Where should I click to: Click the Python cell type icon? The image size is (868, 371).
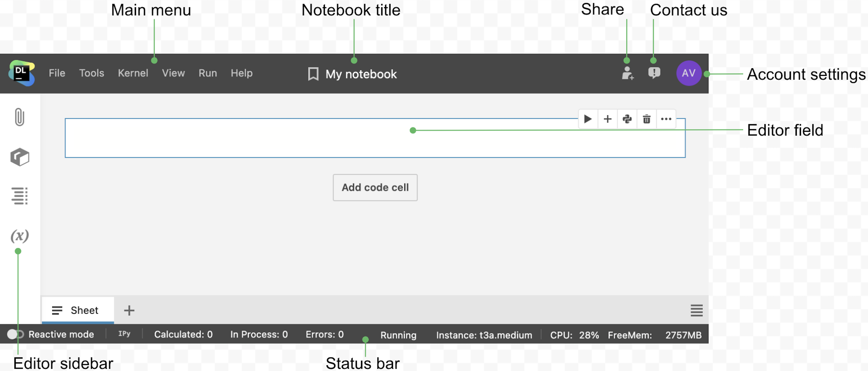(x=627, y=119)
